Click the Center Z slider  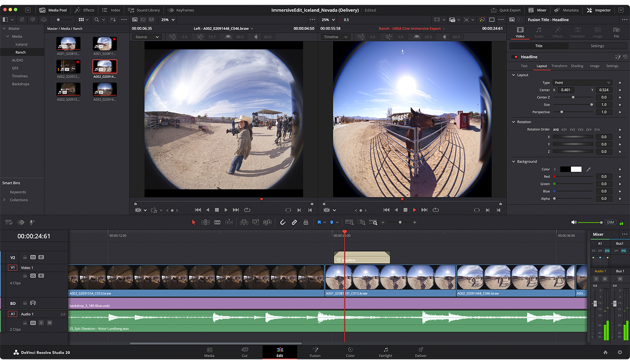tap(573, 97)
